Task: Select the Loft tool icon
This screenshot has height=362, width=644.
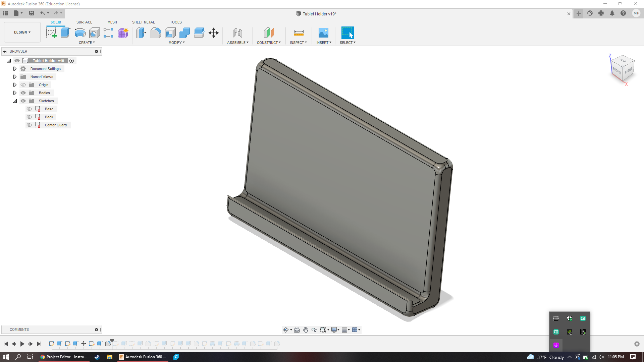Action: 94,33
